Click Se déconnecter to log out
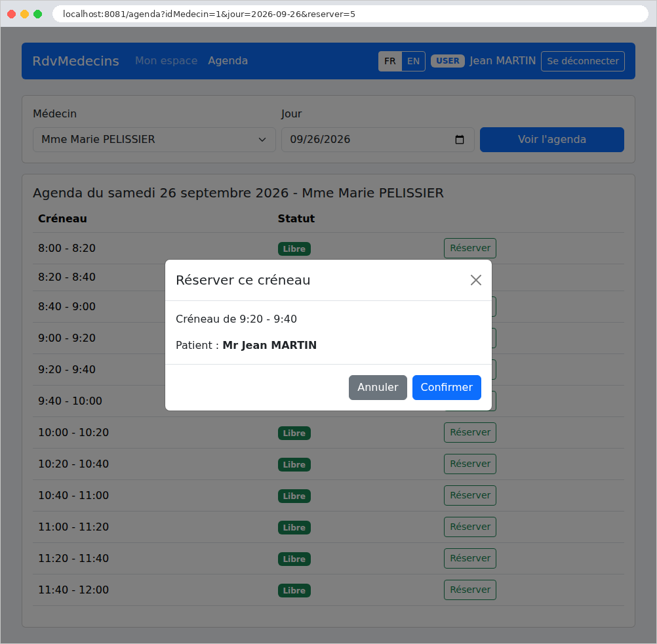This screenshot has height=644, width=657. (x=582, y=61)
